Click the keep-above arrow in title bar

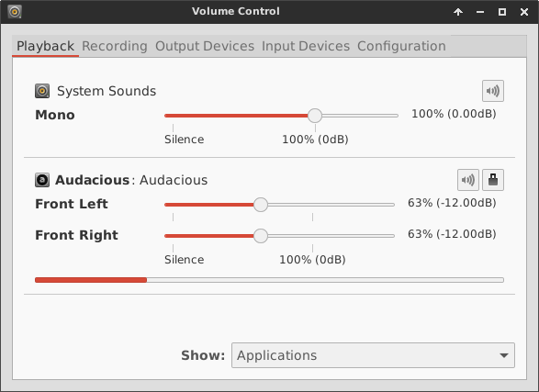click(x=458, y=12)
